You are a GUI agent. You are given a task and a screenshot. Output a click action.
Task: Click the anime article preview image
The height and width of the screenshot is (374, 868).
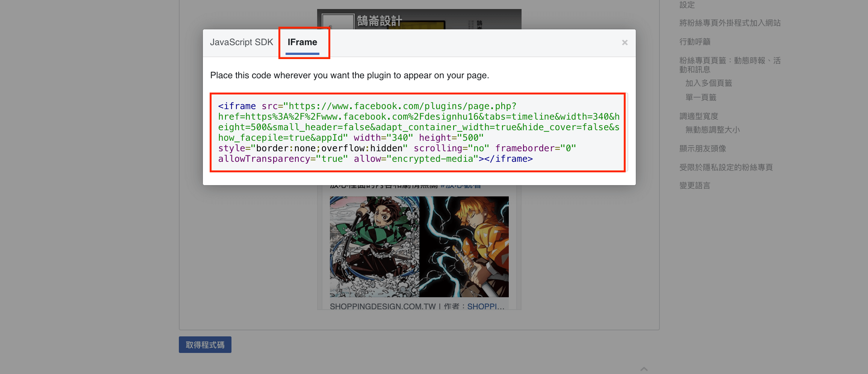pos(419,247)
